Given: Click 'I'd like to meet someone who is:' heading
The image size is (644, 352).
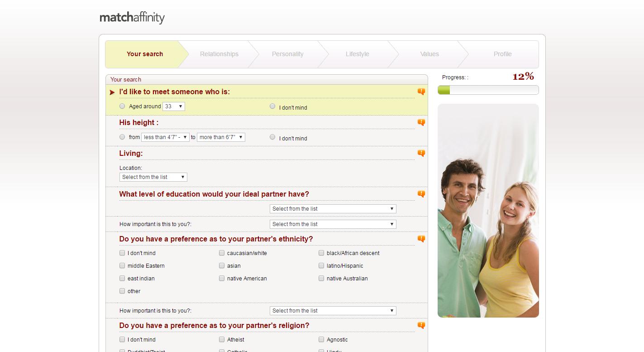Looking at the screenshot, I should (x=175, y=92).
